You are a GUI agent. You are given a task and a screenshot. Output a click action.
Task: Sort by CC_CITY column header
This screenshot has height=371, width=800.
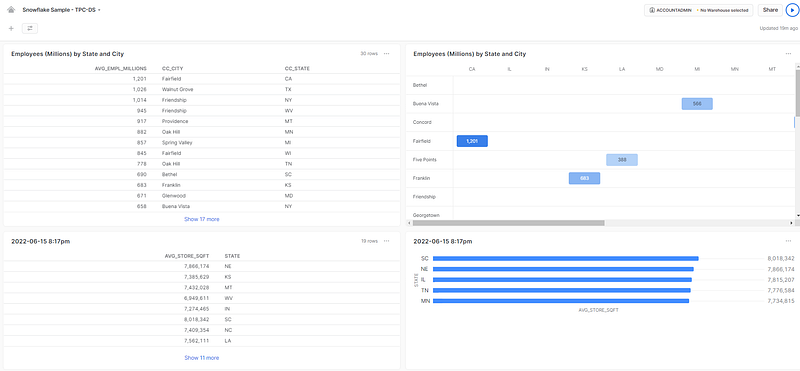click(x=172, y=68)
